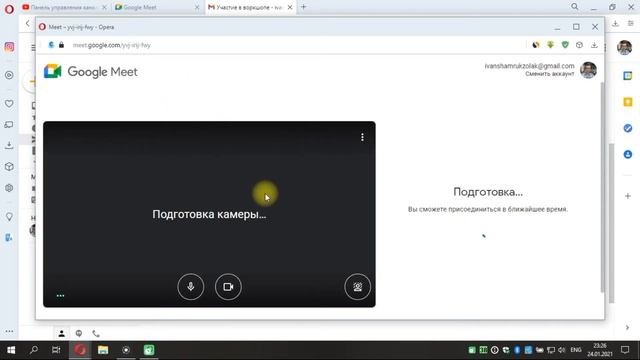
Task: Open the Windows Start menu
Action: (11, 350)
